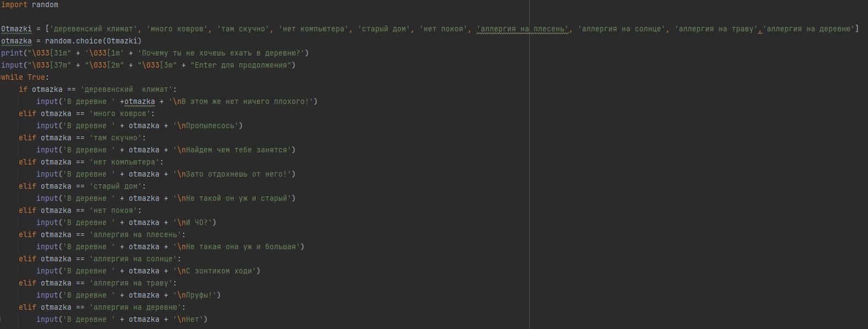Click the 'Пруфы!' string
Image resolution: width=868 pixels, height=329 pixels.
[201, 295]
